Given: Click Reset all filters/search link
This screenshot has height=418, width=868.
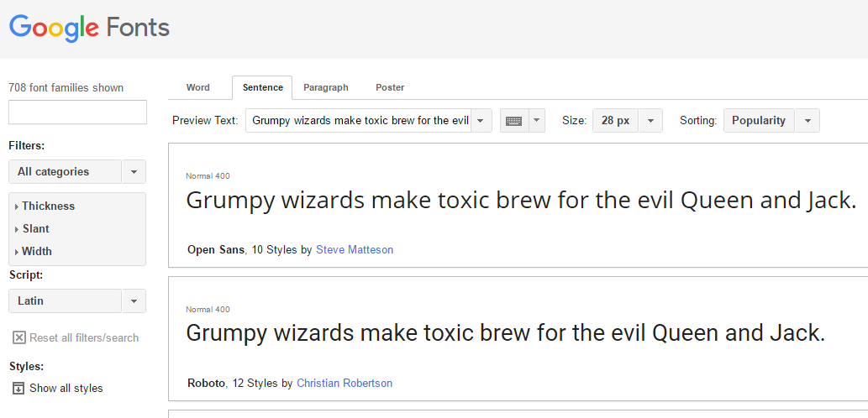Looking at the screenshot, I should tap(83, 337).
